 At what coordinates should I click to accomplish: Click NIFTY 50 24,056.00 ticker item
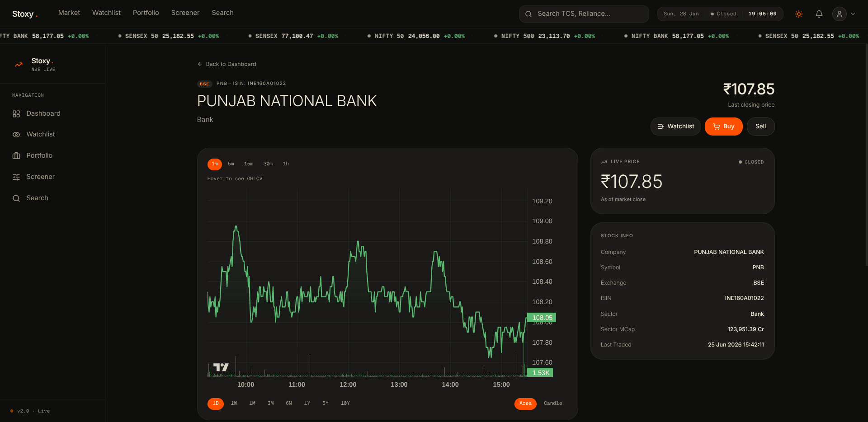tap(416, 36)
